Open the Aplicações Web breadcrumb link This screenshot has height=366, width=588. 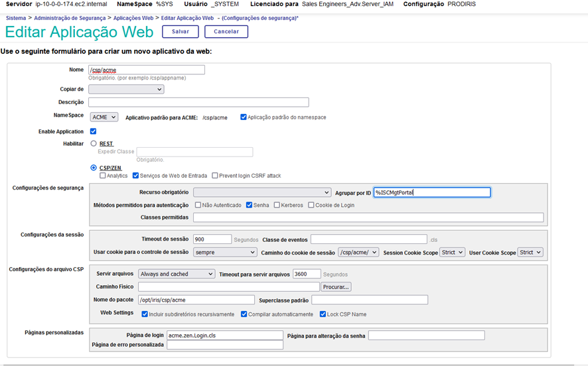134,18
